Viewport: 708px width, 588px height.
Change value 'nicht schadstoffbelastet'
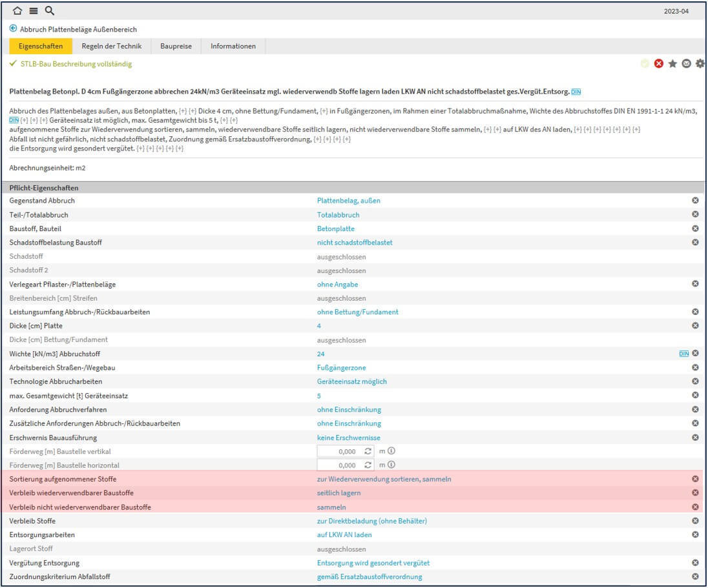pyautogui.click(x=355, y=243)
